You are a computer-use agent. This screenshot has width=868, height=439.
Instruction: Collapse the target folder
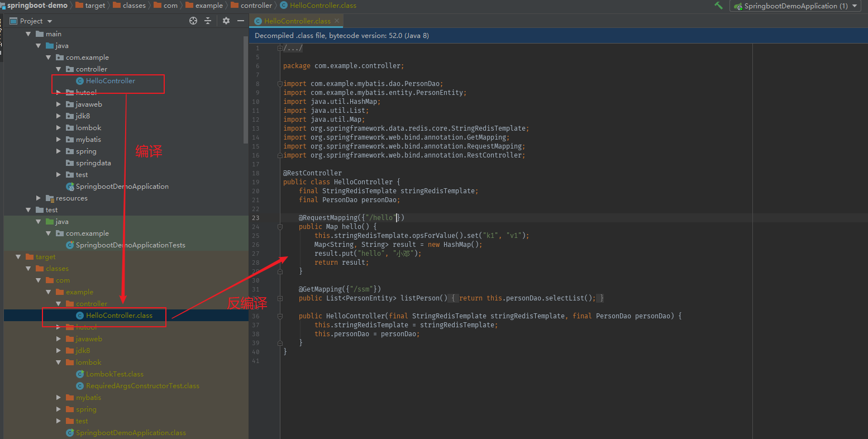(18, 257)
